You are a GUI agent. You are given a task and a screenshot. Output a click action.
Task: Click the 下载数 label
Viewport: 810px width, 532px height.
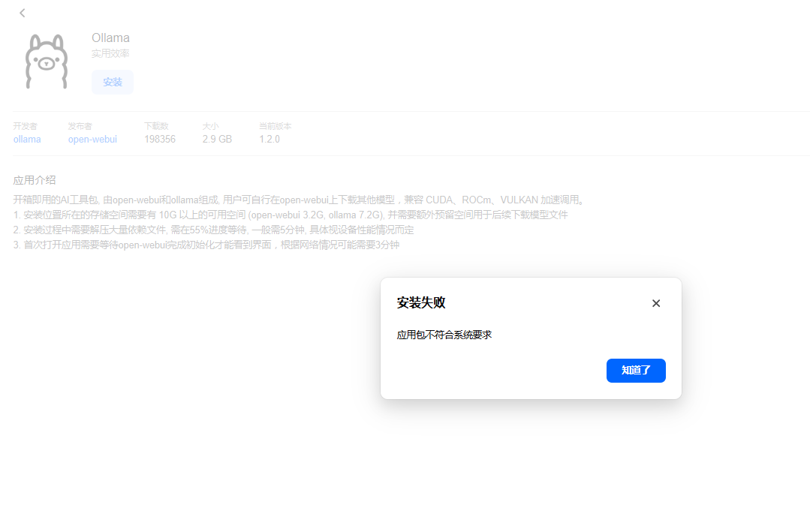(x=157, y=126)
